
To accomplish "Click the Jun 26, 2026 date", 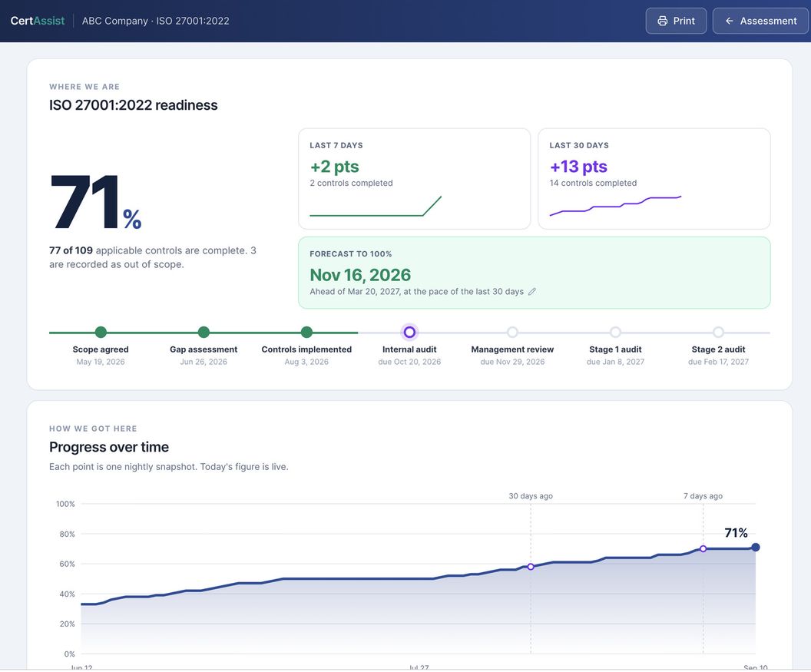I will tap(204, 362).
